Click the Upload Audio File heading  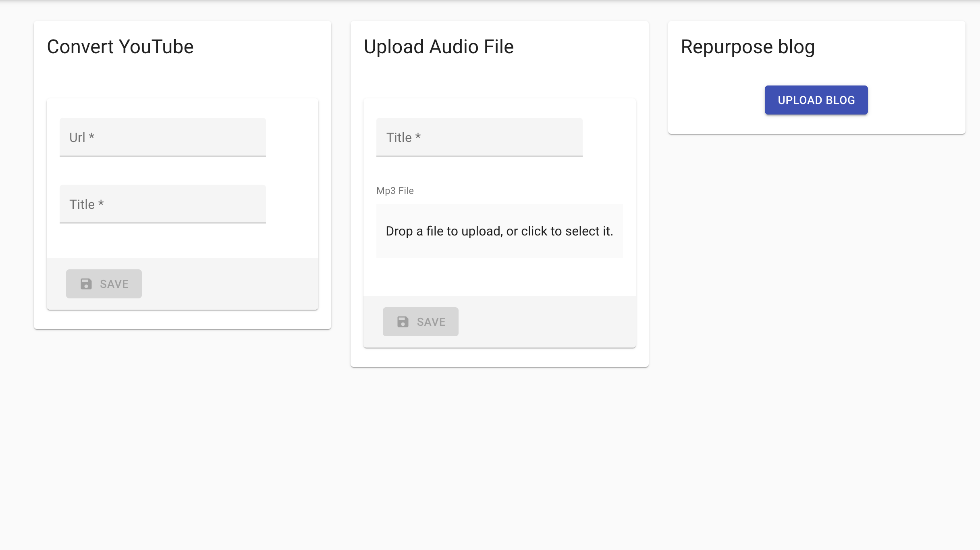coord(438,47)
